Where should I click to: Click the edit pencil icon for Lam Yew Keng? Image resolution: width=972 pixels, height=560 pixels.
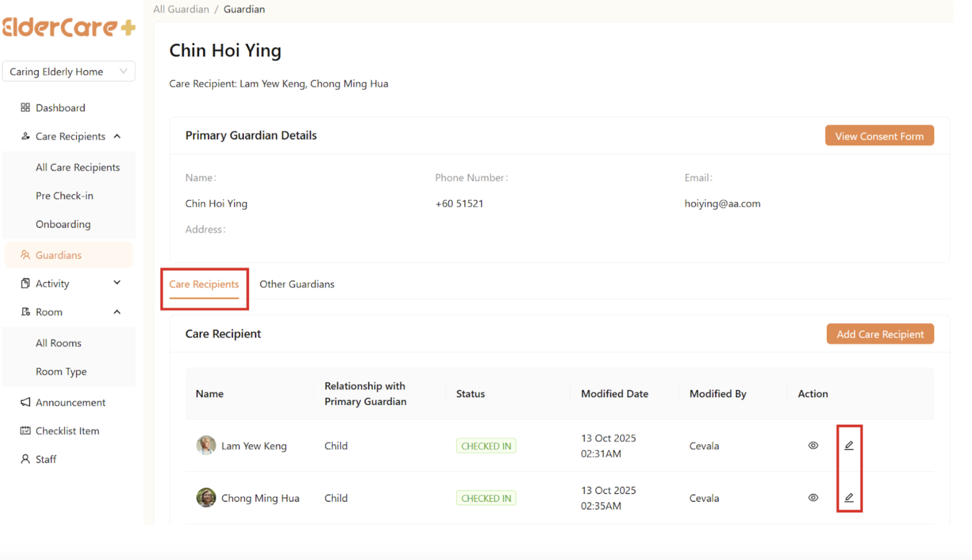point(849,445)
